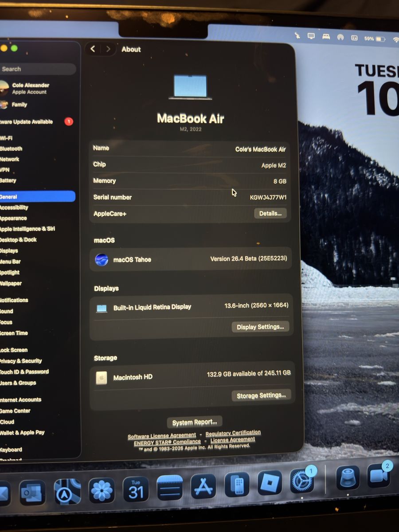The image size is (399, 532).
Task: Open Apple Intelligence & Siri settings
Action: 27,229
